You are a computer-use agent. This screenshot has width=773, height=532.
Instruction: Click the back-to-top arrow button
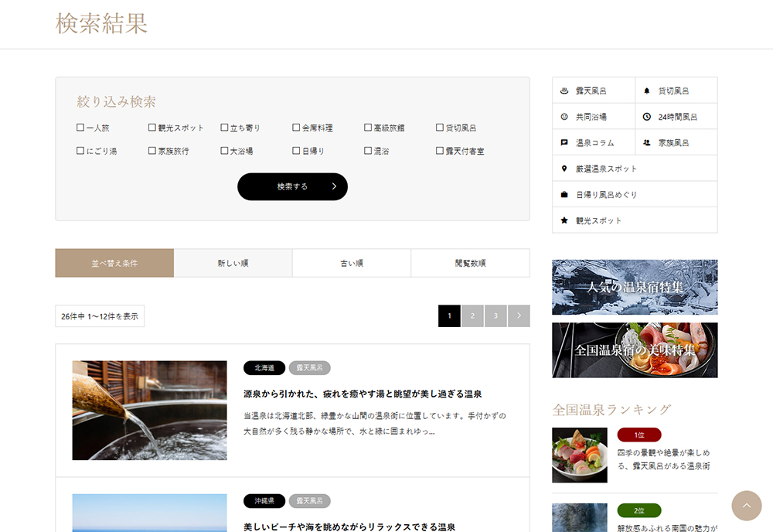747,506
